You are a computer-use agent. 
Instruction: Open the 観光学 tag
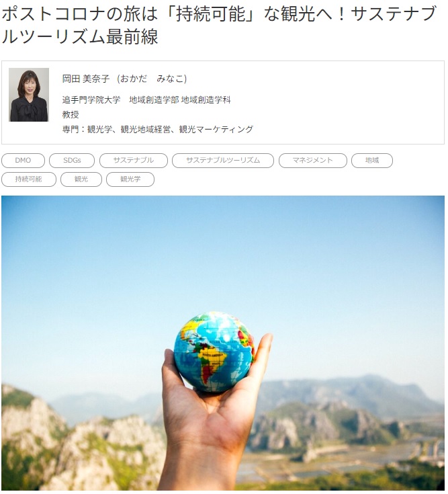click(x=130, y=179)
